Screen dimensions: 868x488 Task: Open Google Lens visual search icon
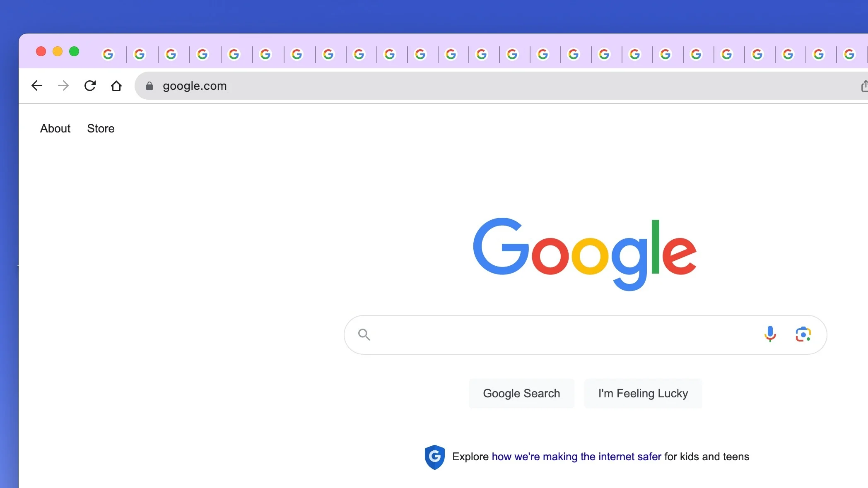coord(804,334)
